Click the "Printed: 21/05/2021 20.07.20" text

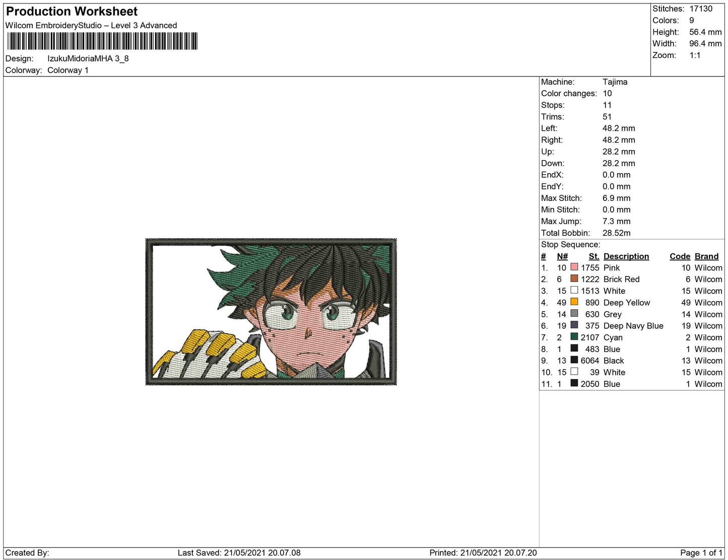pos(483,552)
